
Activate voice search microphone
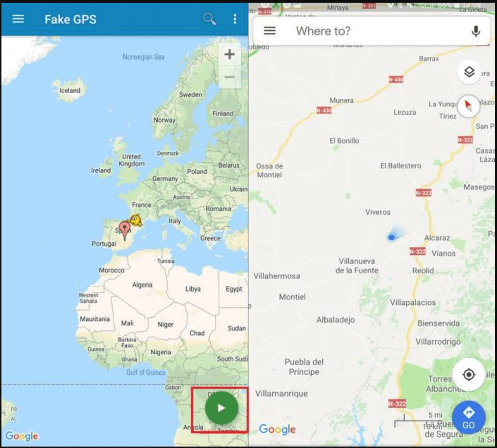pos(476,31)
